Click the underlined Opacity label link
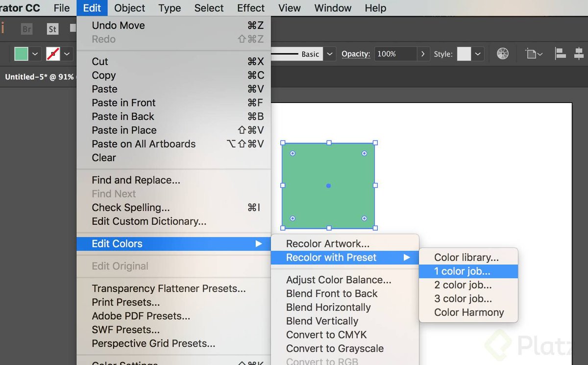Viewport: 588px width, 365px height. [356, 54]
